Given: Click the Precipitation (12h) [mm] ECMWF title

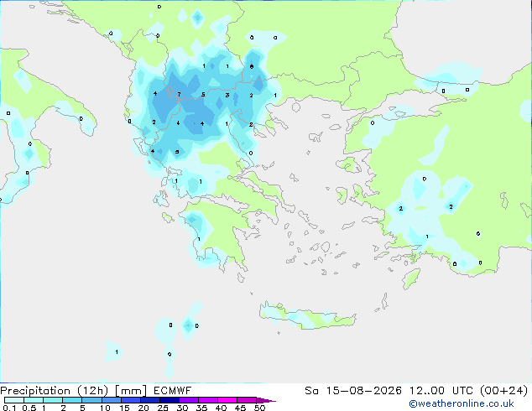Looking at the screenshot, I should pyautogui.click(x=96, y=391).
